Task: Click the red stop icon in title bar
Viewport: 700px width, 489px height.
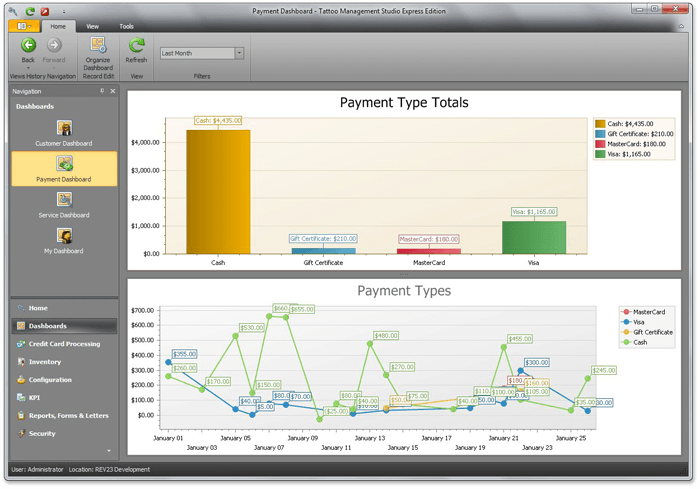Action: pos(45,9)
